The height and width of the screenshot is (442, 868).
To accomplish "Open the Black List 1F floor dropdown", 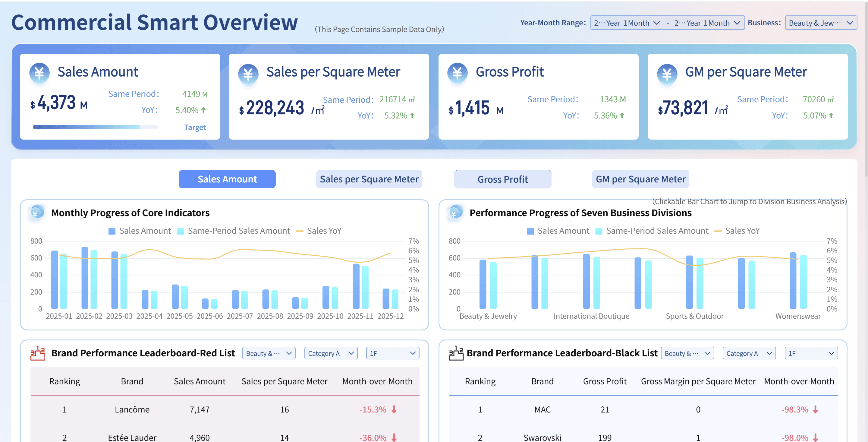I will coord(811,353).
